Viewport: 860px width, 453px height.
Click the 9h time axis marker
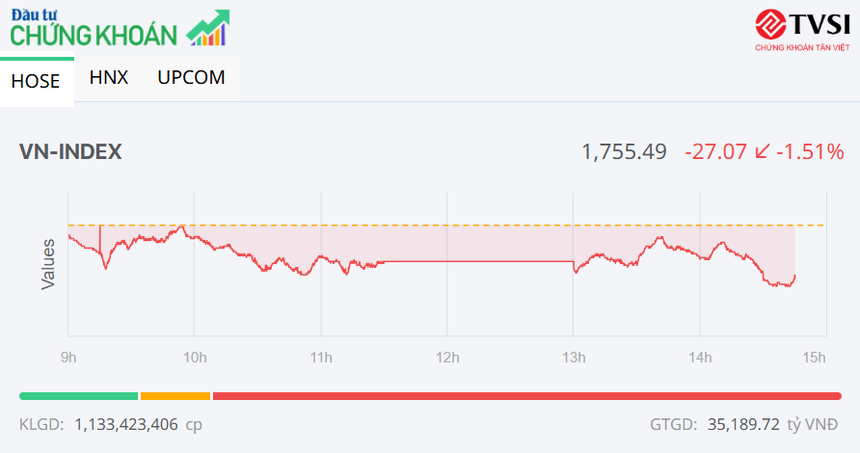(x=68, y=357)
